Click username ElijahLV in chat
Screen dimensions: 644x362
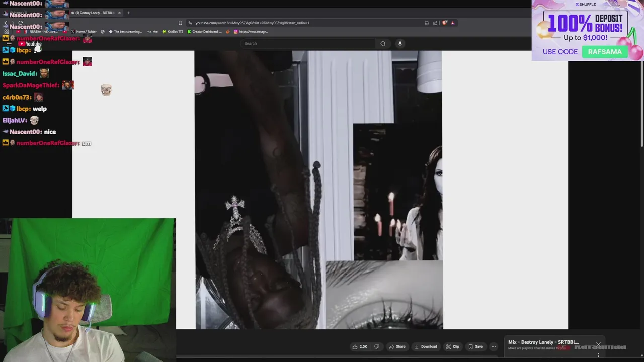click(x=14, y=121)
